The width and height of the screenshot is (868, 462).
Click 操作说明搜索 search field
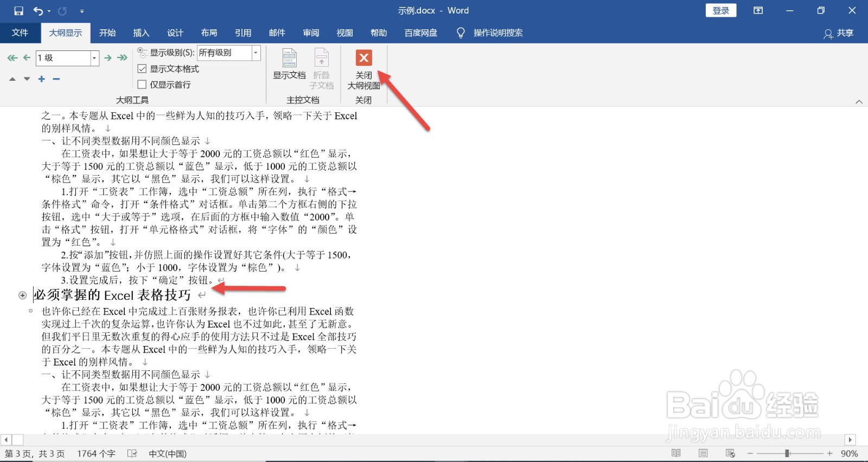point(498,33)
